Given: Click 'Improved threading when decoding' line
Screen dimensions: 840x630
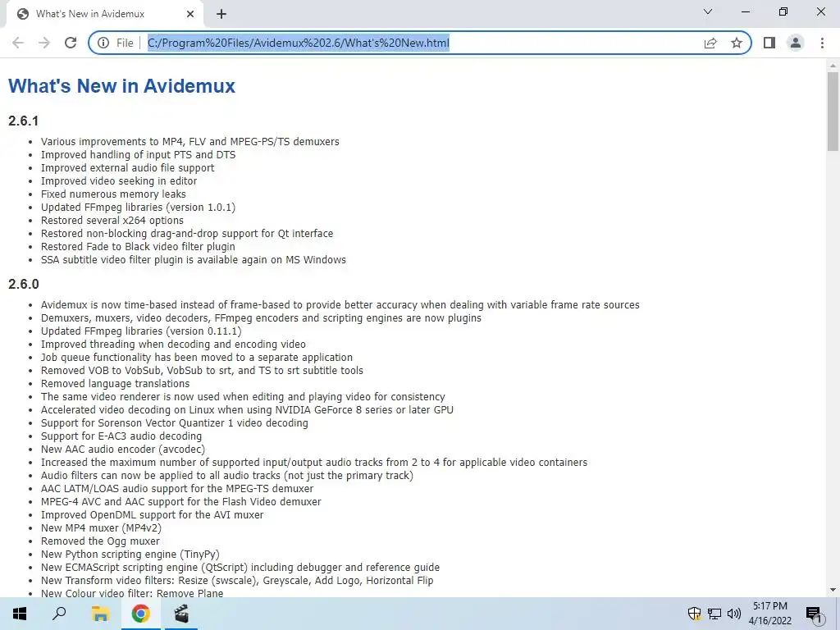Looking at the screenshot, I should pyautogui.click(x=174, y=345).
